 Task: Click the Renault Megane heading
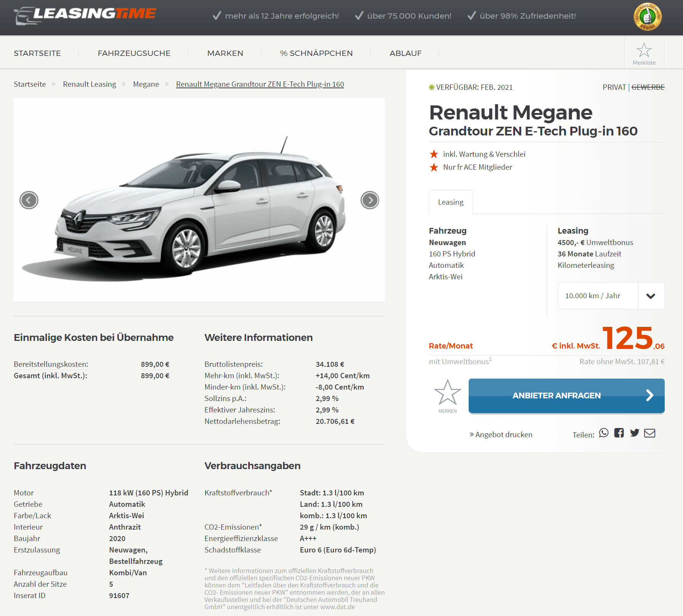(x=511, y=112)
